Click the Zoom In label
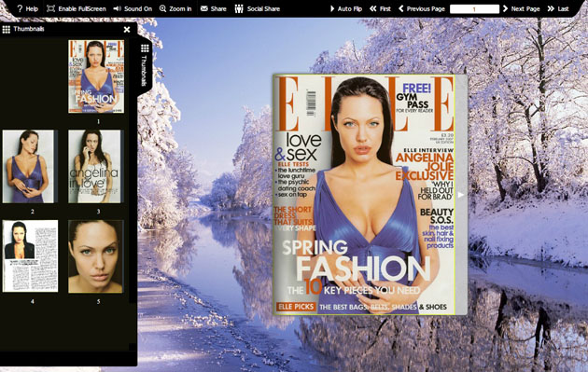 [x=180, y=8]
